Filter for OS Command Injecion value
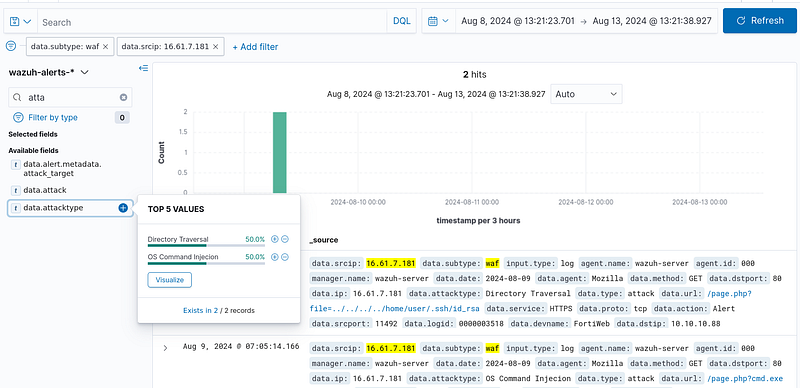Screen dimensions: 800x388 point(274,257)
